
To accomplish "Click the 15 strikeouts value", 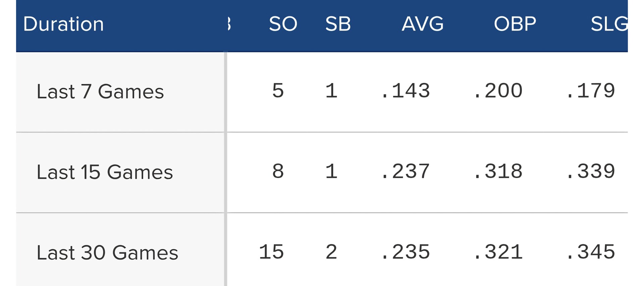I will tap(271, 252).
